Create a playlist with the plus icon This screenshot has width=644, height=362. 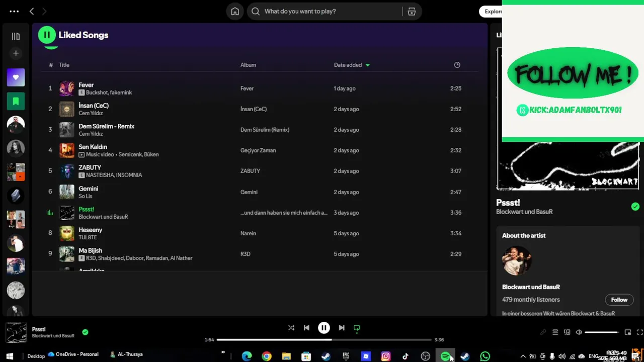pyautogui.click(x=16, y=53)
